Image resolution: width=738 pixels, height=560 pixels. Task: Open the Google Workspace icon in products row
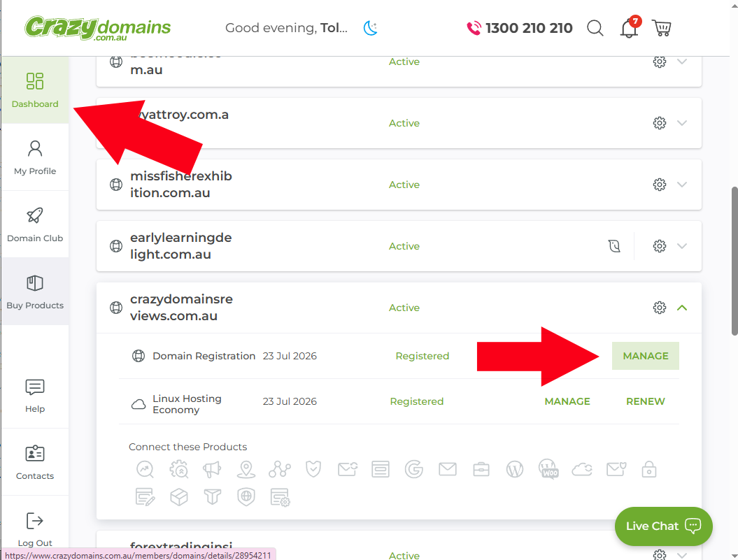(414, 469)
